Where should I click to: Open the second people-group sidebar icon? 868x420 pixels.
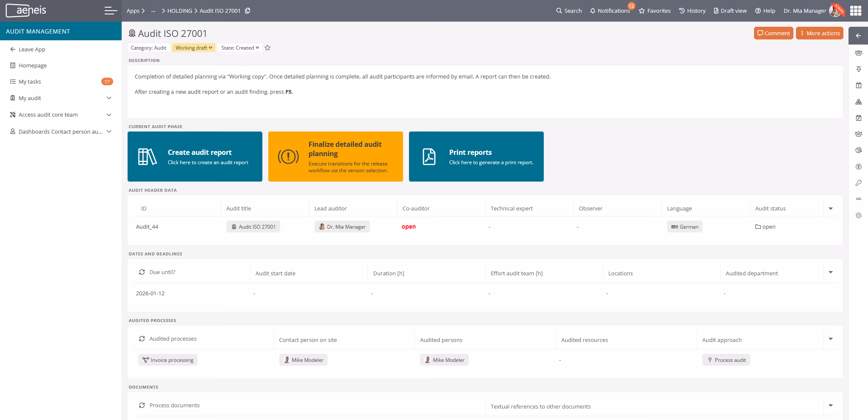859,134
